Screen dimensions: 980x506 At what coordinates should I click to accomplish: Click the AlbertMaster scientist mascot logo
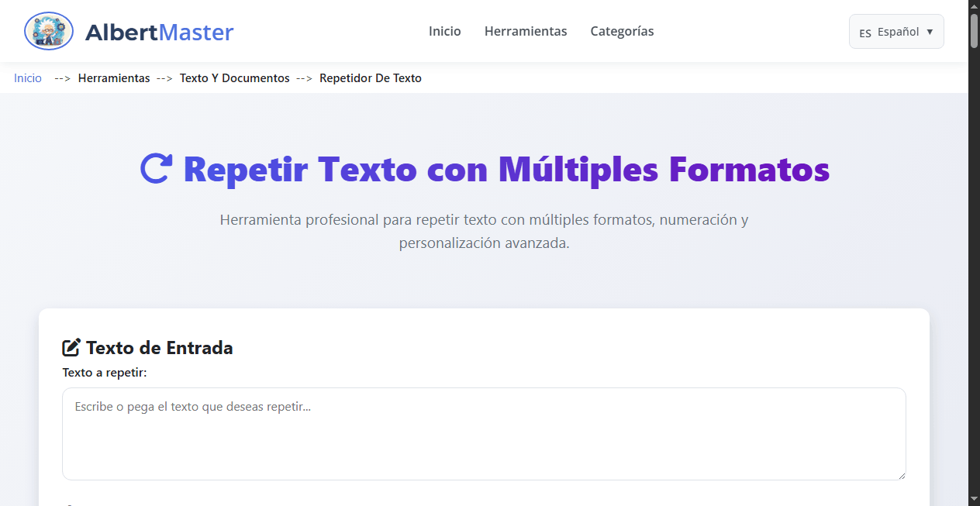tap(48, 31)
